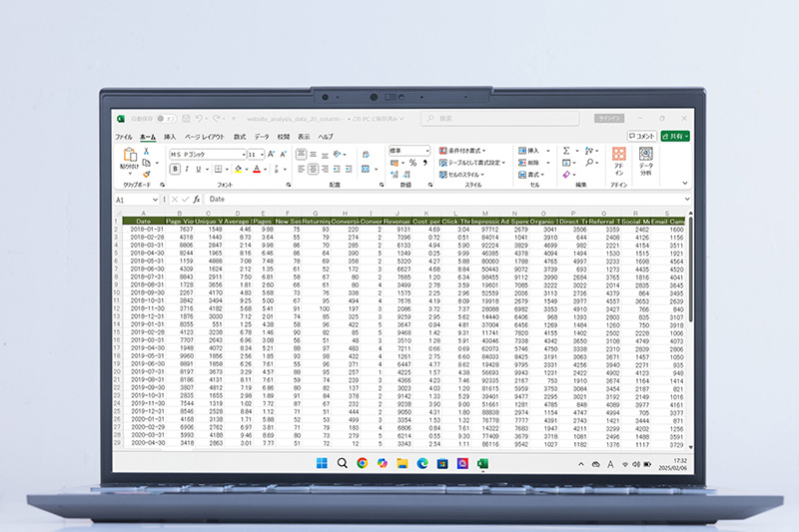799x532 pixels.
Task: Toggle italic formatting
Action: click(x=186, y=169)
